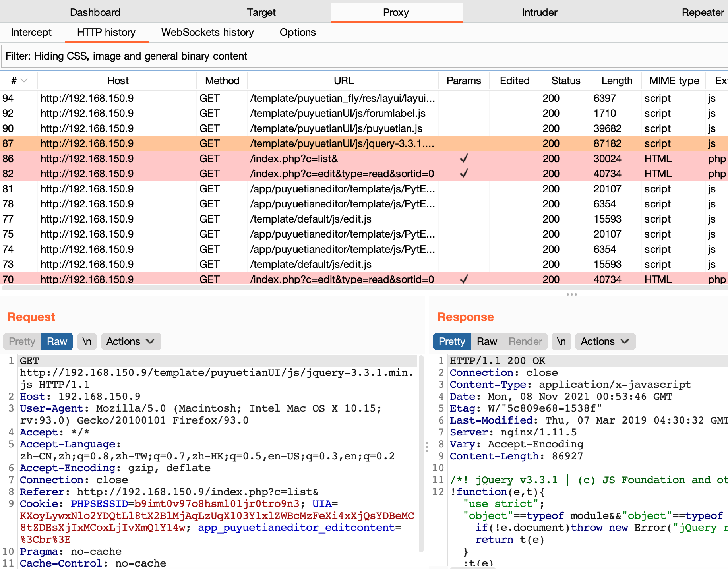Screen dimensions: 728x569
Task: Click Params checkmark in row 82
Action: 464,174
